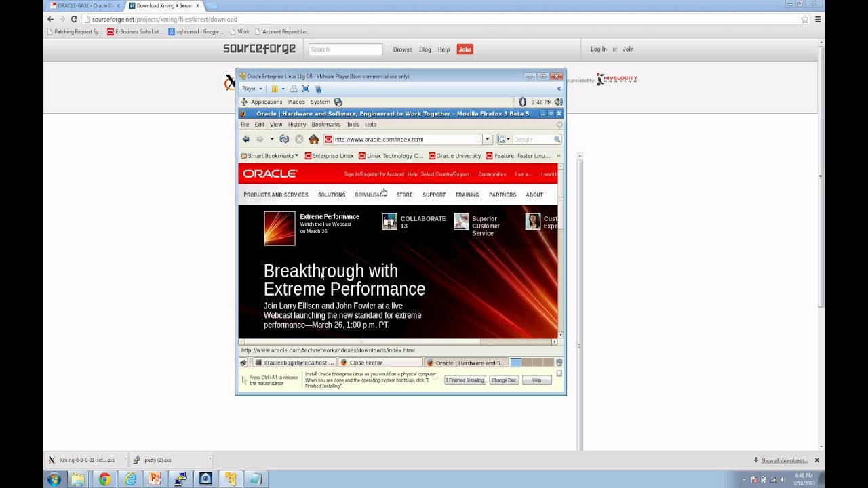The height and width of the screenshot is (488, 868).
Task: Expand the Firefox URL bar dropdown
Action: 487,139
